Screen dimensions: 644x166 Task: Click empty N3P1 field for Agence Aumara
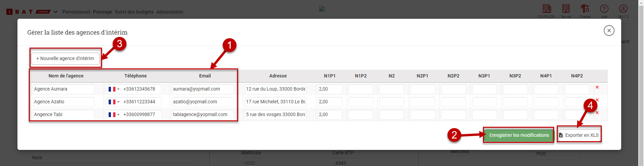click(x=485, y=89)
